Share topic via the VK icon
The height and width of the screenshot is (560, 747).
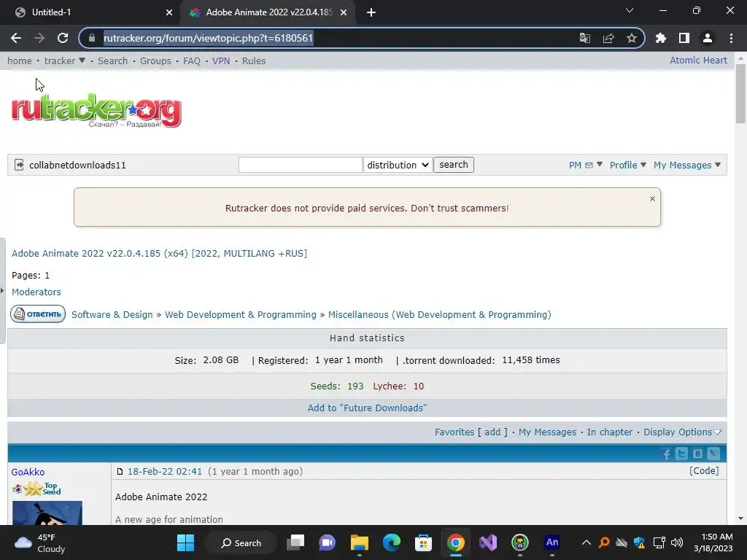click(697, 454)
